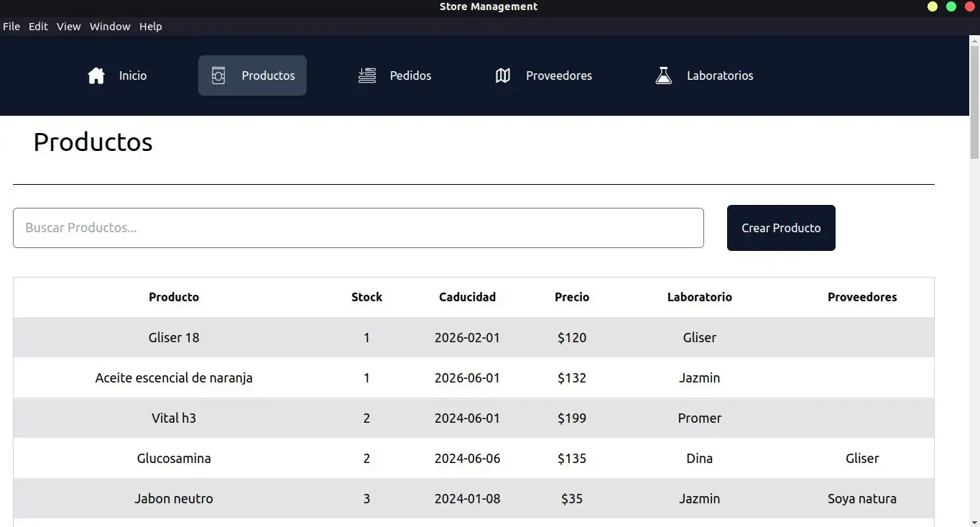Viewport: 980px width, 527px height.
Task: Select the Productos package icon
Action: 218,75
